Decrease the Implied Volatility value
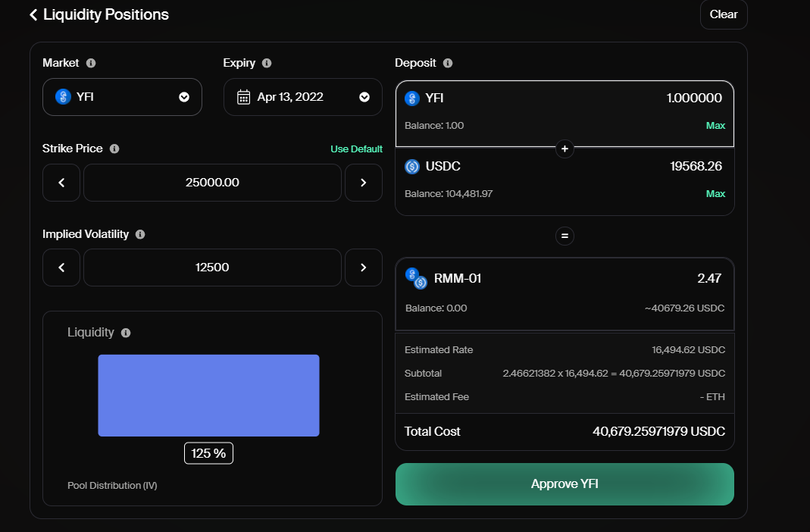 pos(61,268)
